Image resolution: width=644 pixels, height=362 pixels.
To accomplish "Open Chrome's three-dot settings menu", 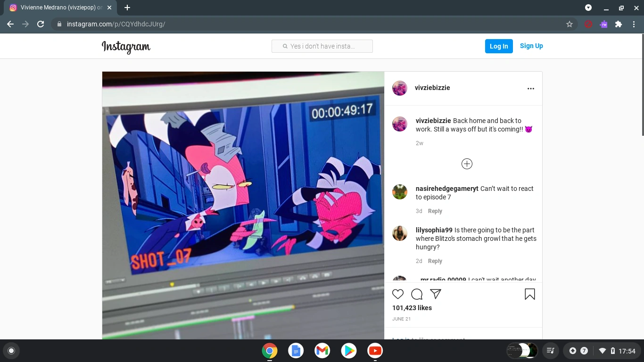I will click(x=634, y=24).
